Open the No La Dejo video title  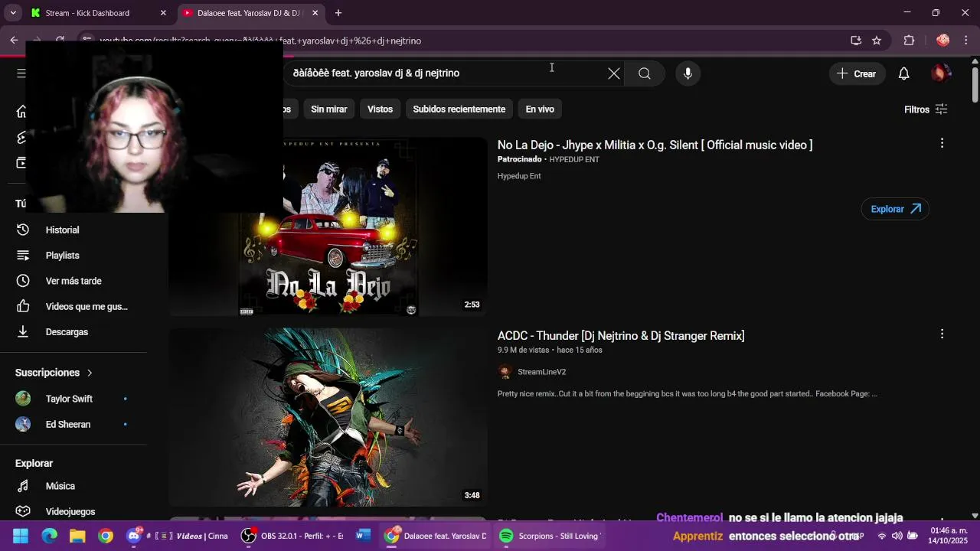click(x=655, y=145)
